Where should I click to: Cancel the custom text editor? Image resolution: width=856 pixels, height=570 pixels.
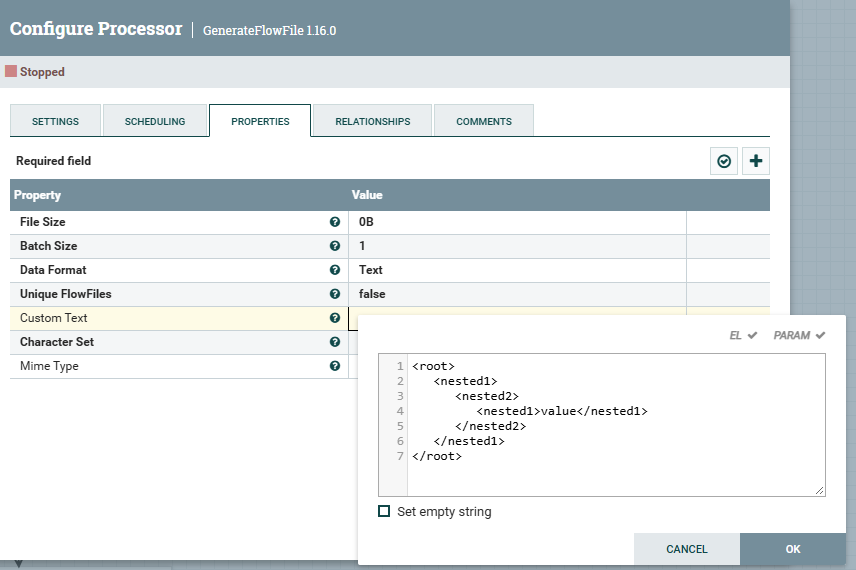pos(686,549)
